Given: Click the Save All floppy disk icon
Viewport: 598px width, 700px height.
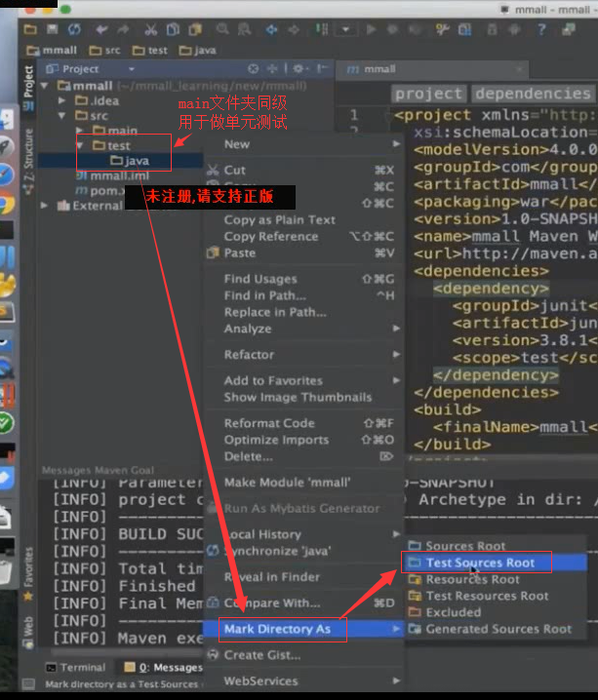Looking at the screenshot, I should click(x=53, y=30).
